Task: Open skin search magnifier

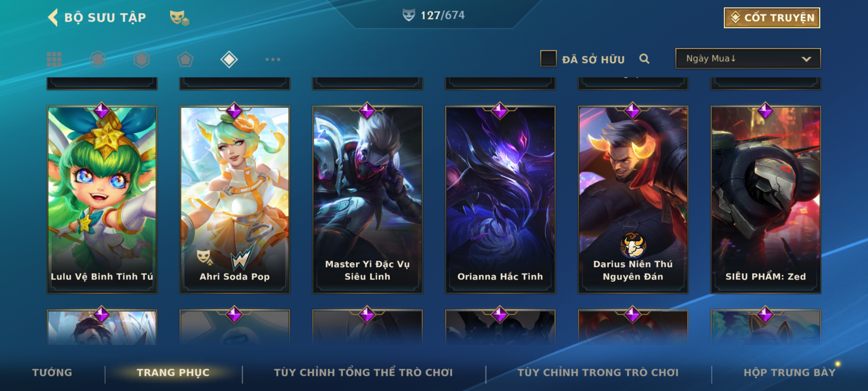Action: pyautogui.click(x=644, y=59)
